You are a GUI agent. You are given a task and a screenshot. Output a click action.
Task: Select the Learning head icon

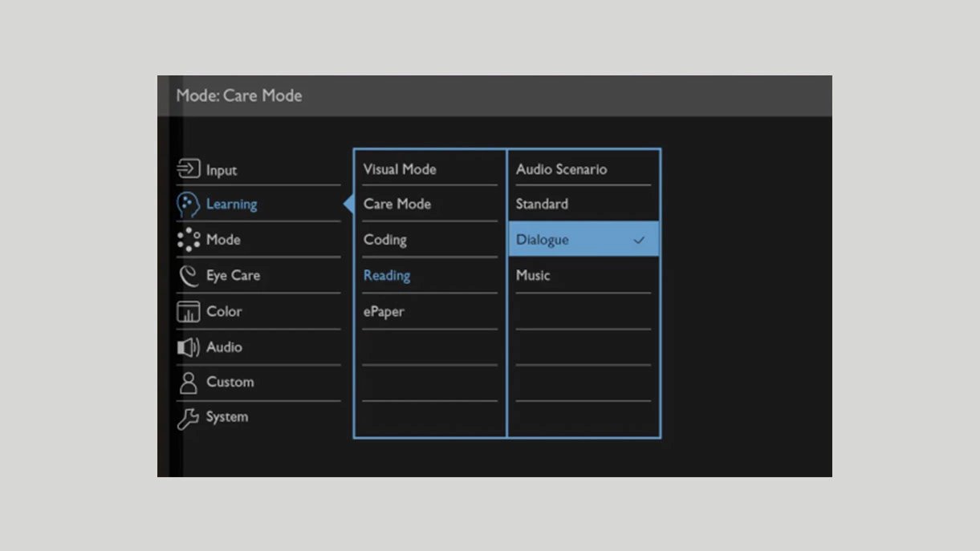188,205
